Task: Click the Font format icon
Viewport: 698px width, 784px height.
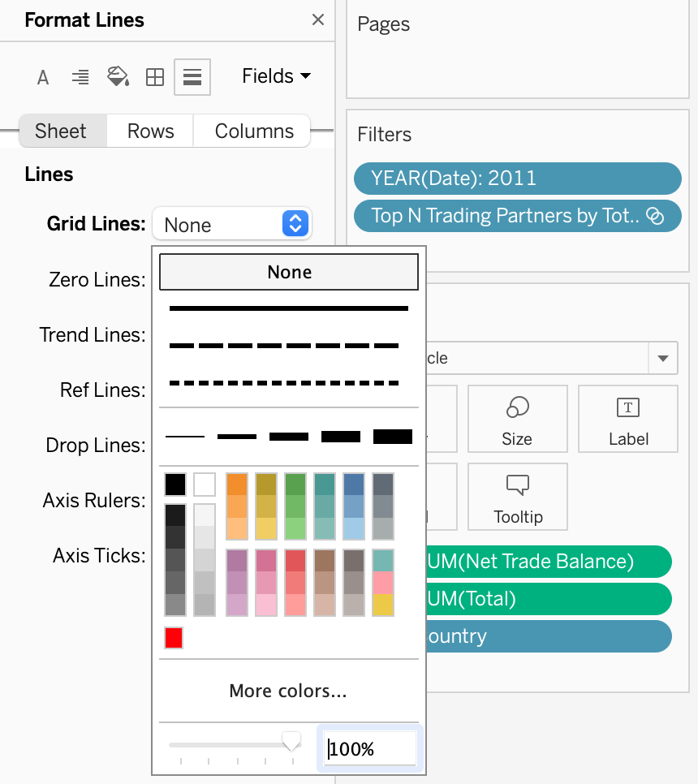Action: click(x=43, y=77)
